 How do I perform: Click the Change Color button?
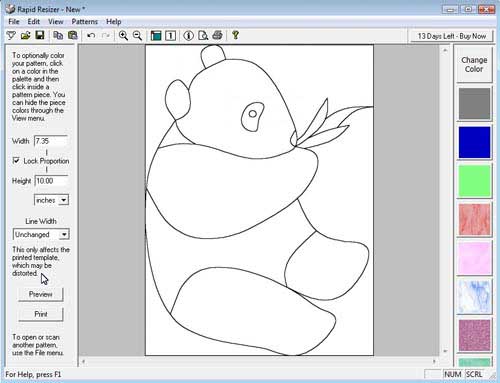tap(474, 64)
